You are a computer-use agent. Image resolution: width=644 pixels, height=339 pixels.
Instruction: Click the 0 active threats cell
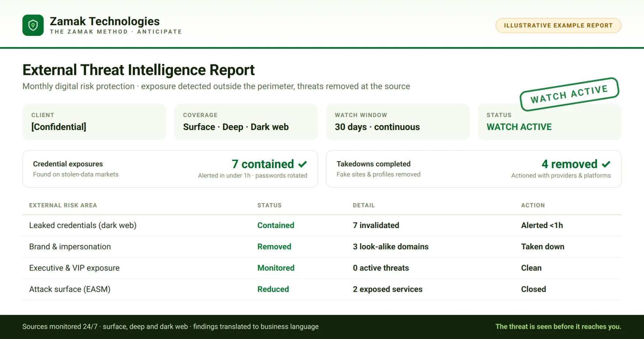click(381, 268)
